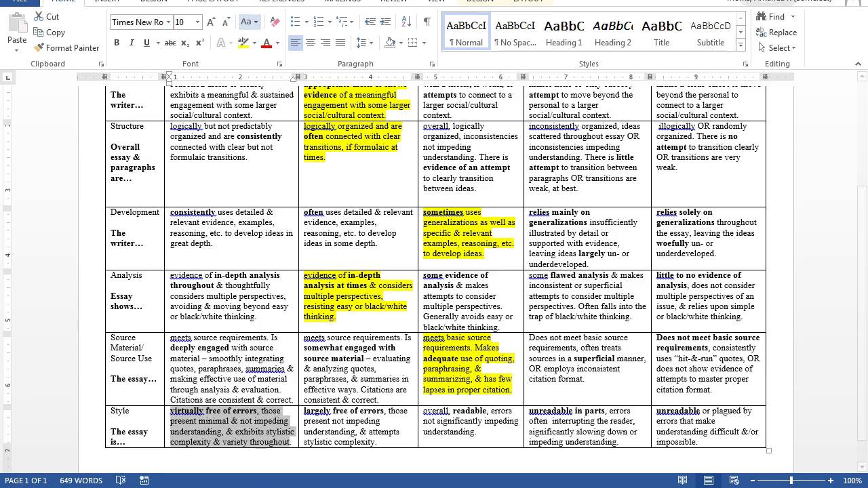Open the Clipboard pane launcher
The height and width of the screenshot is (488, 868).
tap(102, 64)
